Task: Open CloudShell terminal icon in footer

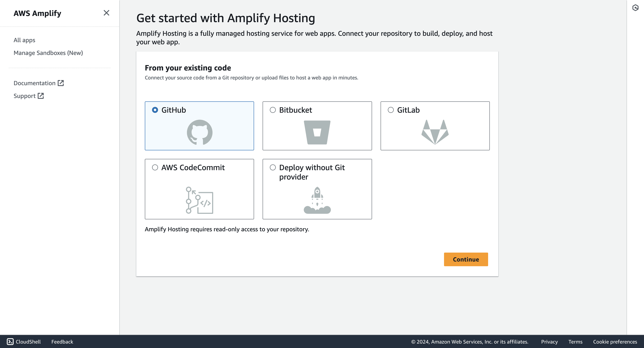Action: 10,341
